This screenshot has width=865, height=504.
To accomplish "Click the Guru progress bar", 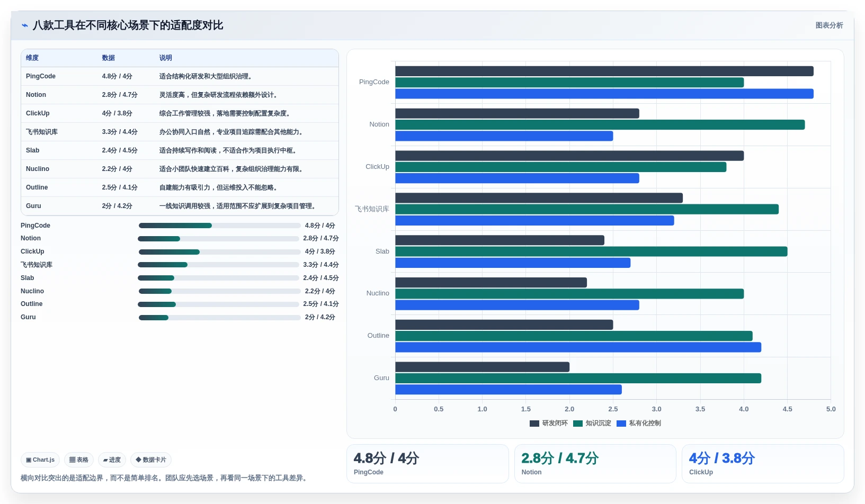I will 219,318.
